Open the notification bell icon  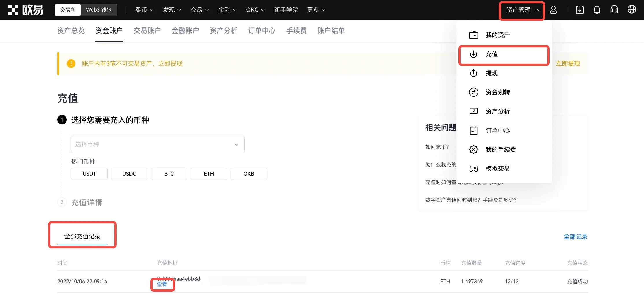597,10
